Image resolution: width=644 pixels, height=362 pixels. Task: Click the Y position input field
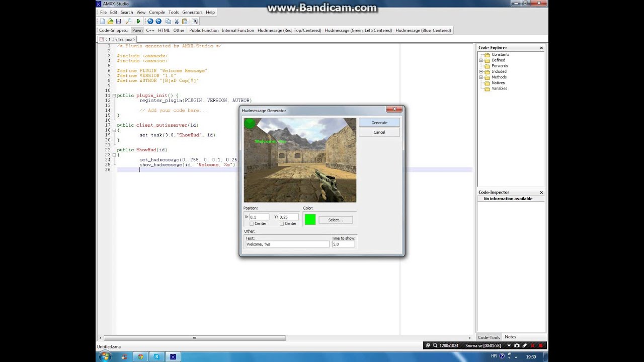coord(289,217)
